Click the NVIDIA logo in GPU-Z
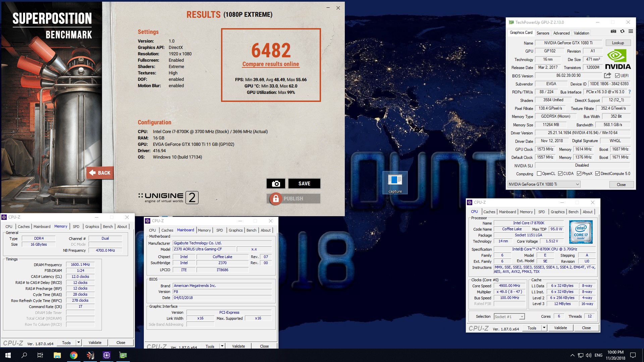Image resolution: width=644 pixels, height=362 pixels. click(x=618, y=60)
